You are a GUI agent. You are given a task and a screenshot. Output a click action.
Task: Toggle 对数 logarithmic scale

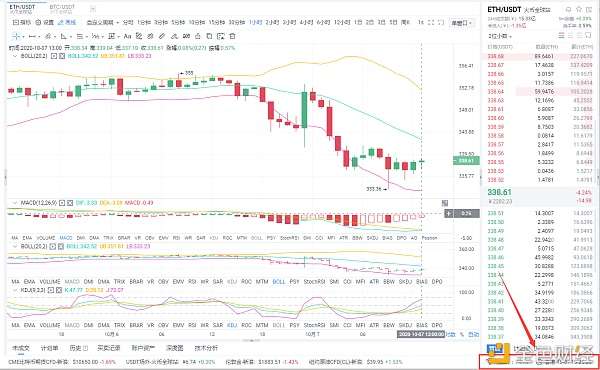click(x=451, y=334)
